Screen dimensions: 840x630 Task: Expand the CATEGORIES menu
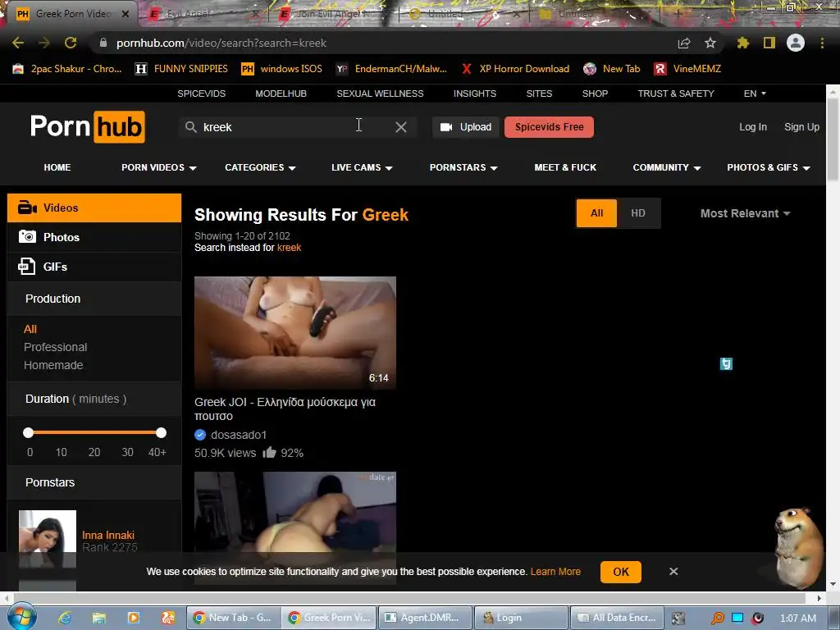pyautogui.click(x=260, y=167)
